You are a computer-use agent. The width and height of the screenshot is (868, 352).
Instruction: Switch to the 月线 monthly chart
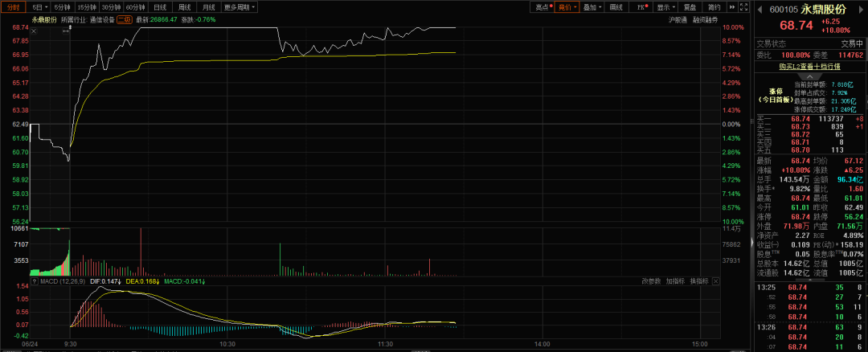208,7
